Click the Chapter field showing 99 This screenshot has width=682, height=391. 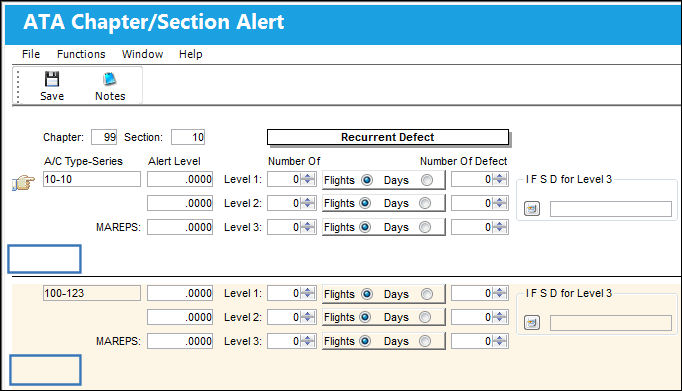[x=104, y=137]
